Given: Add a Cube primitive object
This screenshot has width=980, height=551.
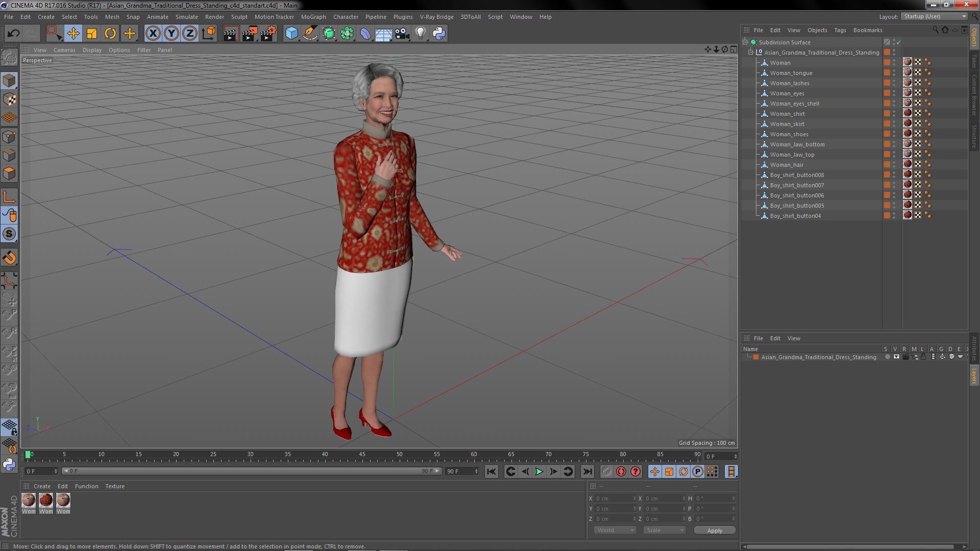Looking at the screenshot, I should coord(291,34).
